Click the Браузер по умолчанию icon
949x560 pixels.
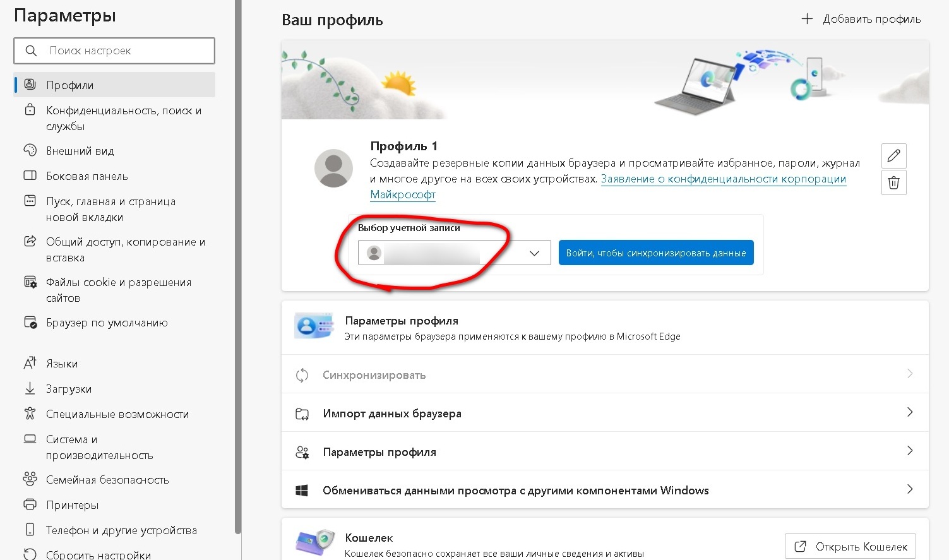(x=30, y=322)
